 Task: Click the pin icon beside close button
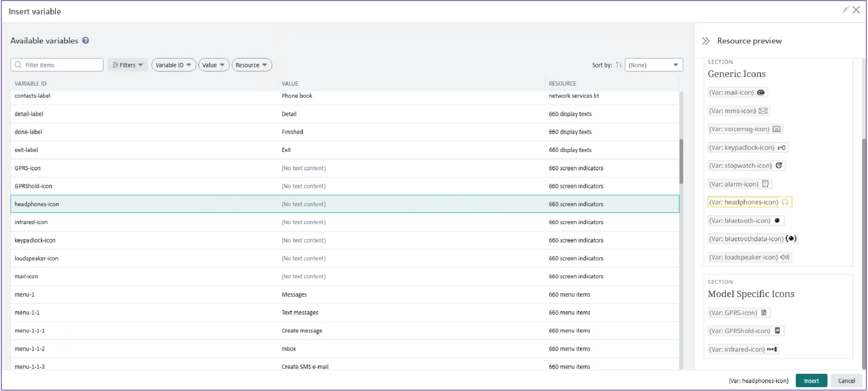coord(845,10)
